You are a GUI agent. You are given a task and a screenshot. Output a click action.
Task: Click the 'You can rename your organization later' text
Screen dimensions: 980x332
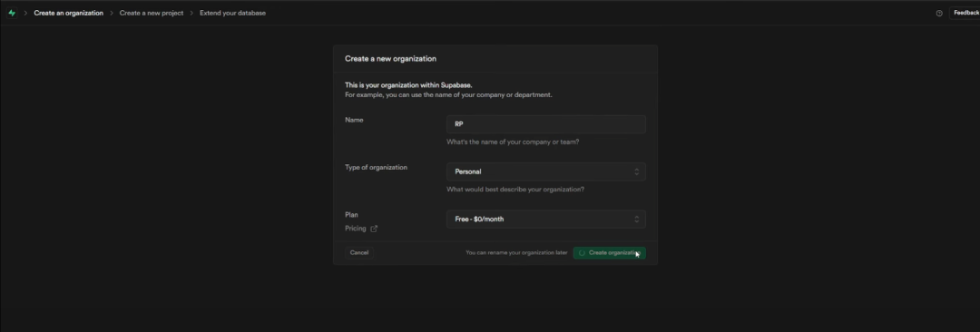(516, 252)
